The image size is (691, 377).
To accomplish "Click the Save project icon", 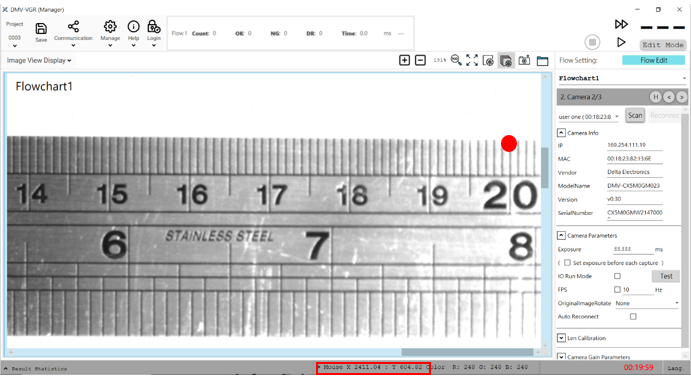I will coord(41,29).
